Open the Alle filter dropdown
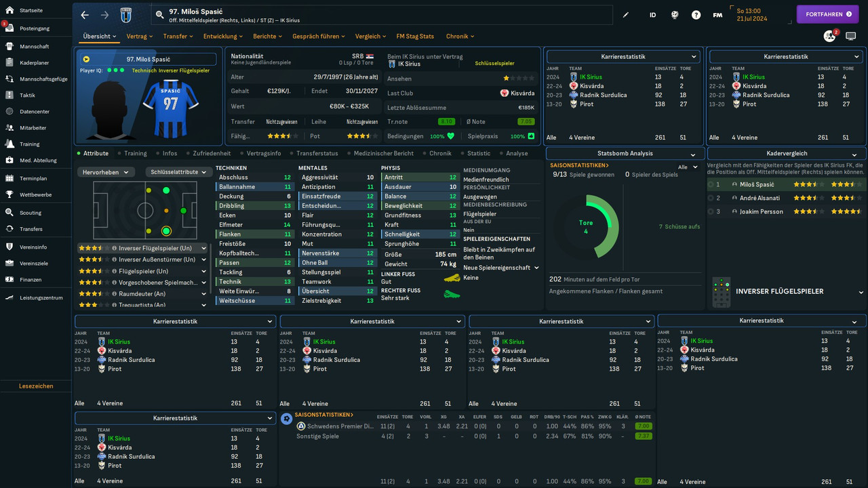The width and height of the screenshot is (868, 488). (687, 167)
